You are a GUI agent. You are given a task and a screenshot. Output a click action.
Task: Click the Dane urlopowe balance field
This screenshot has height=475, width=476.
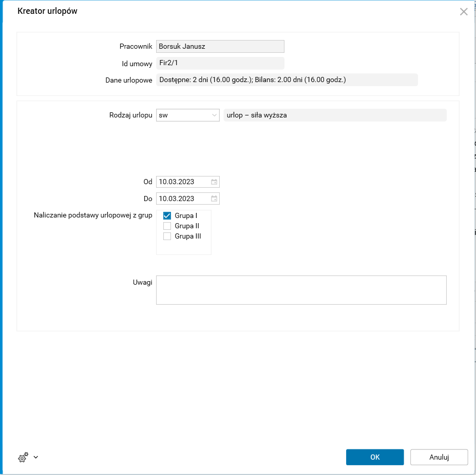tap(287, 80)
